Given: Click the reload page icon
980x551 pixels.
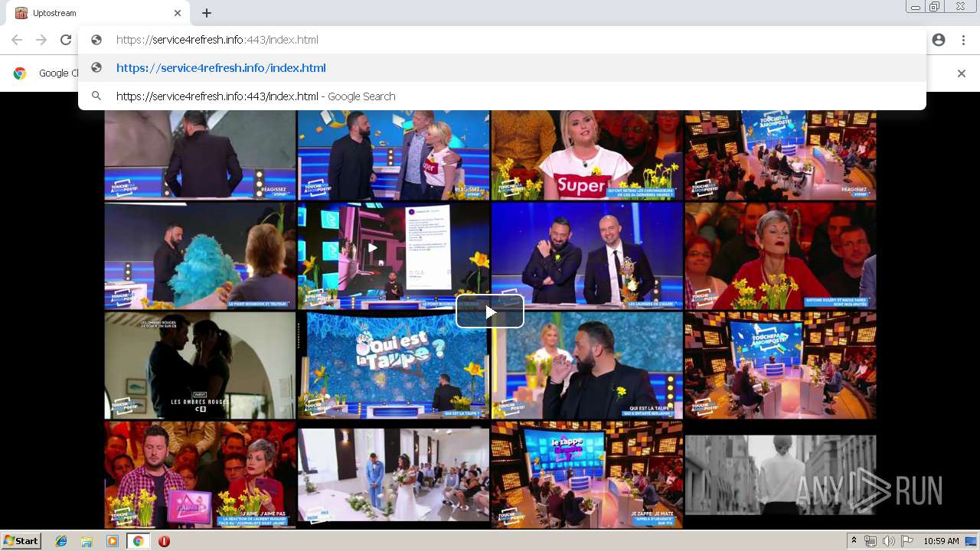Looking at the screenshot, I should point(66,40).
